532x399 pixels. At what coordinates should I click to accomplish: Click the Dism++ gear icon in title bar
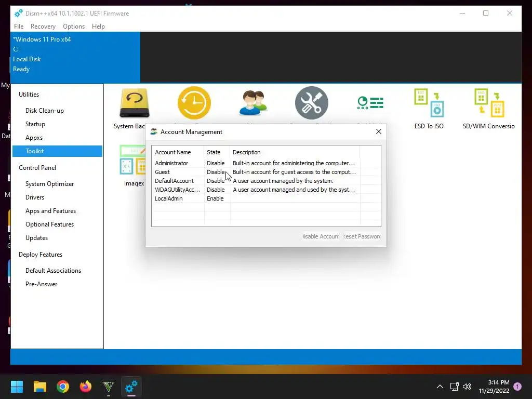click(19, 13)
